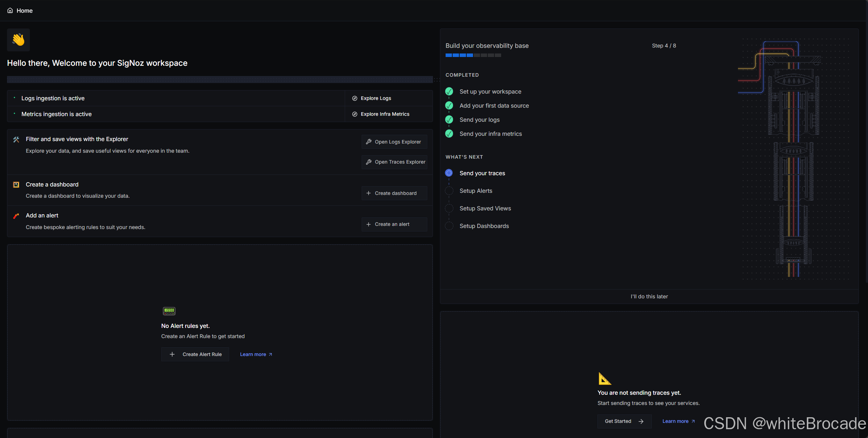Viewport: 868px width, 438px height.
Task: Click the tools icon beside Filter and save views
Action: [x=16, y=139]
